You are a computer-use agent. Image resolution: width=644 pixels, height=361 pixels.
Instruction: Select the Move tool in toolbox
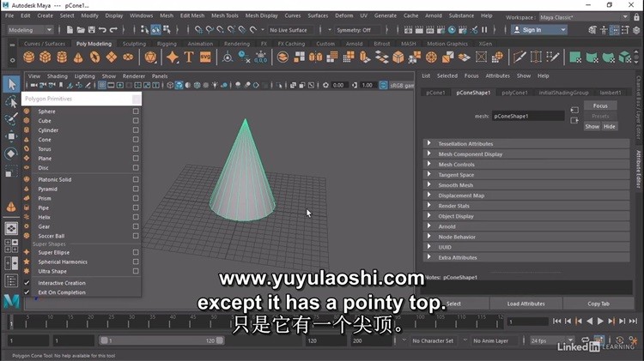click(x=11, y=136)
